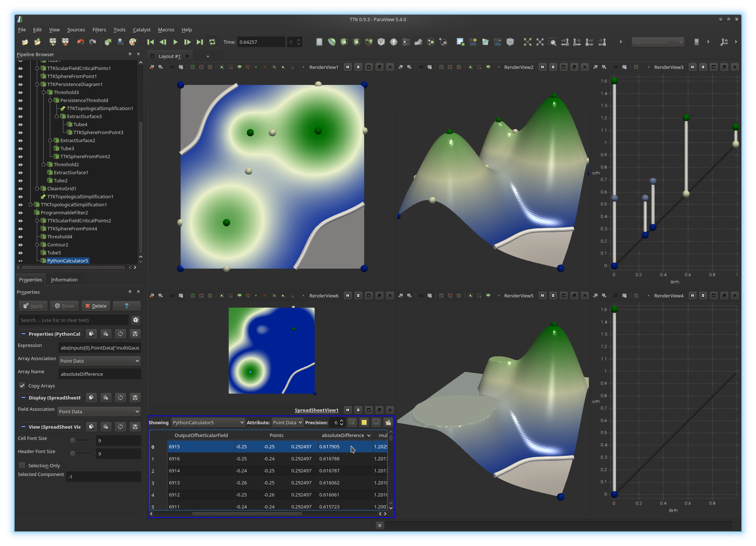
Task: Click the properties search settings gear
Action: pos(135,320)
